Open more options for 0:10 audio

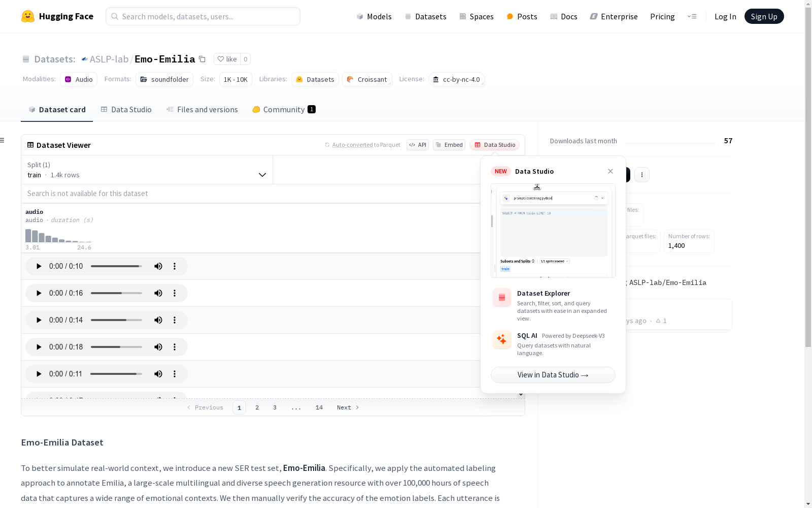[x=175, y=266]
